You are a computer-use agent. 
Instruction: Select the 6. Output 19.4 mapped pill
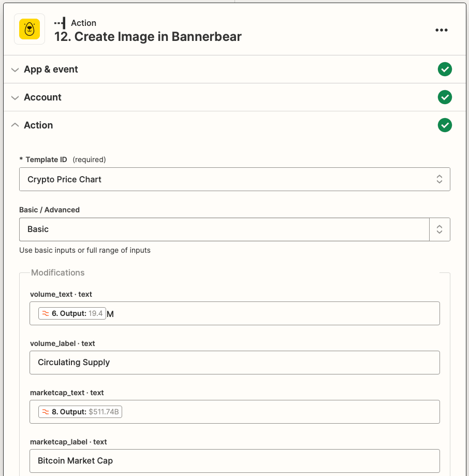coord(71,313)
